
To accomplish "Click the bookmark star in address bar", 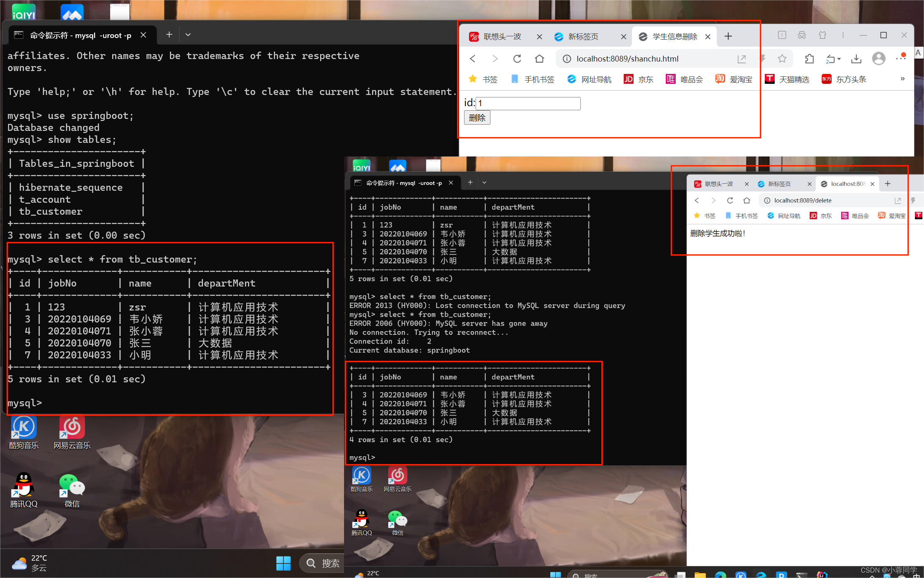I will click(x=782, y=59).
